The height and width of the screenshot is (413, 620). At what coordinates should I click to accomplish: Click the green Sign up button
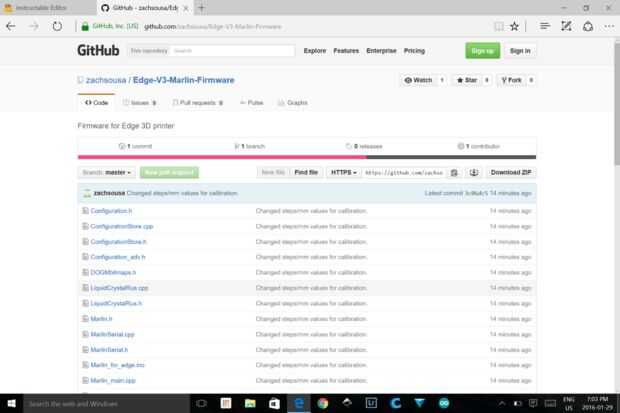point(482,51)
